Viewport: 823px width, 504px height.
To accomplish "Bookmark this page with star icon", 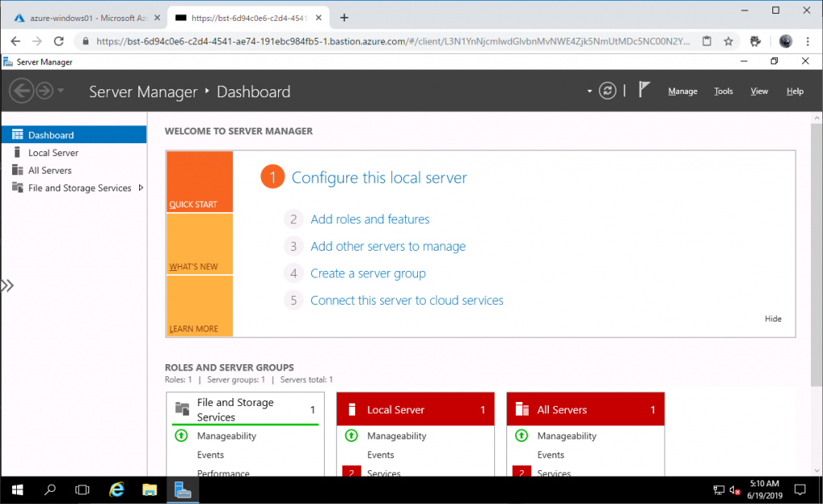I will click(x=728, y=41).
